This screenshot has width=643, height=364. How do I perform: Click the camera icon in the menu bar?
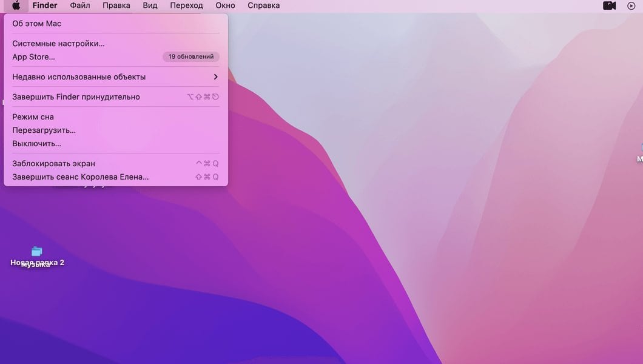click(x=609, y=5)
